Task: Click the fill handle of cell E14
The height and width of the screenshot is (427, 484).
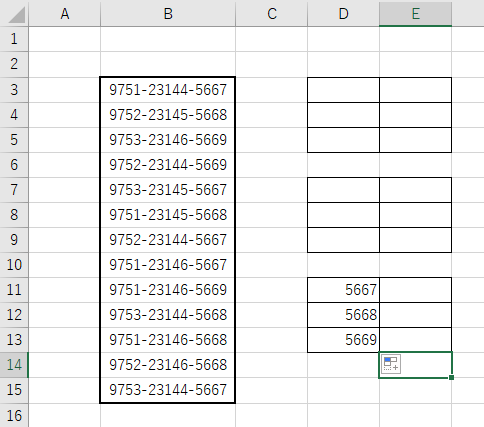Action: [x=451, y=377]
